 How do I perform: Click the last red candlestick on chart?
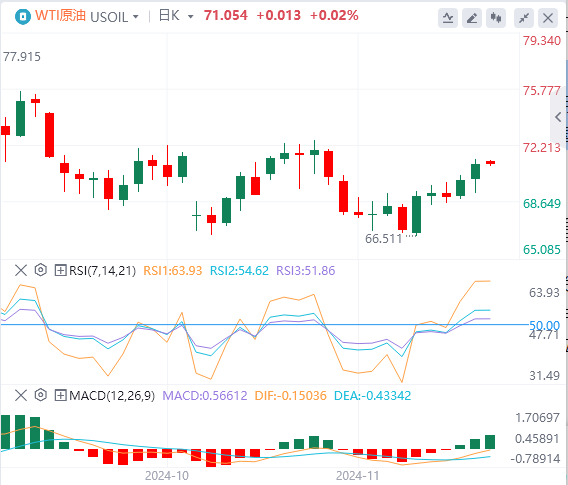[490, 163]
